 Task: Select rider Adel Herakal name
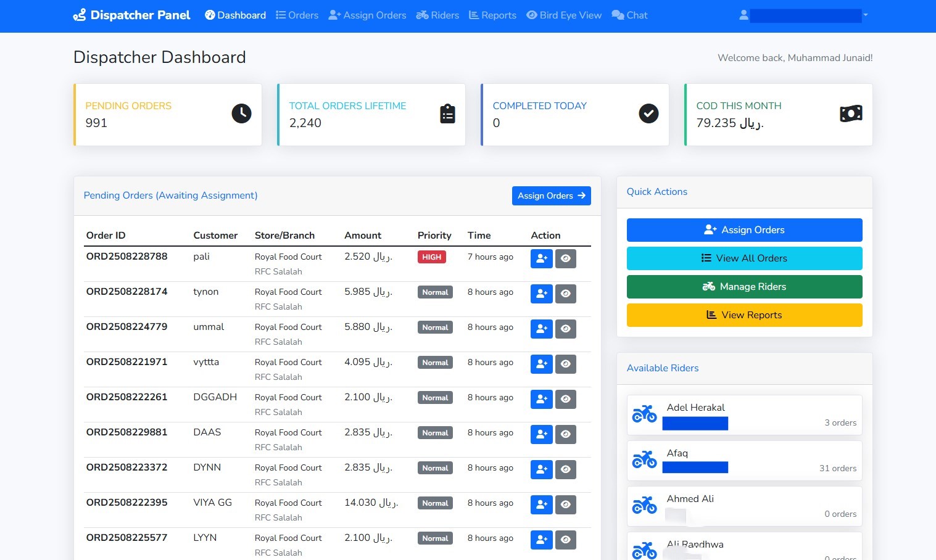pos(695,408)
